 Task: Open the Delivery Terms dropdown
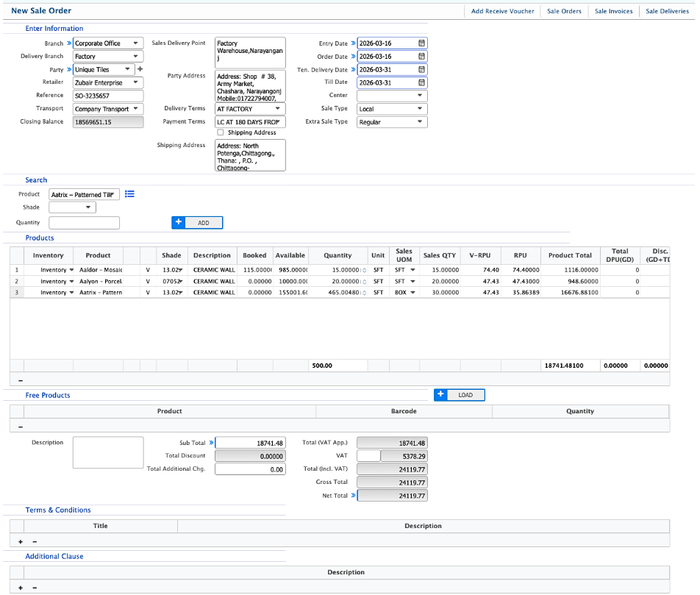click(x=250, y=109)
